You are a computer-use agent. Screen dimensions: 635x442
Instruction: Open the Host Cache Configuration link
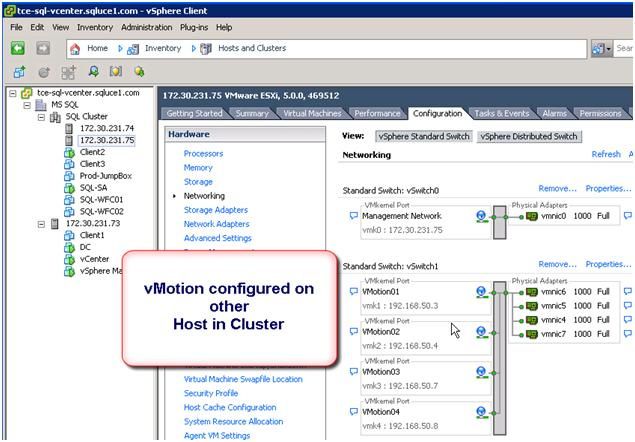[230, 408]
